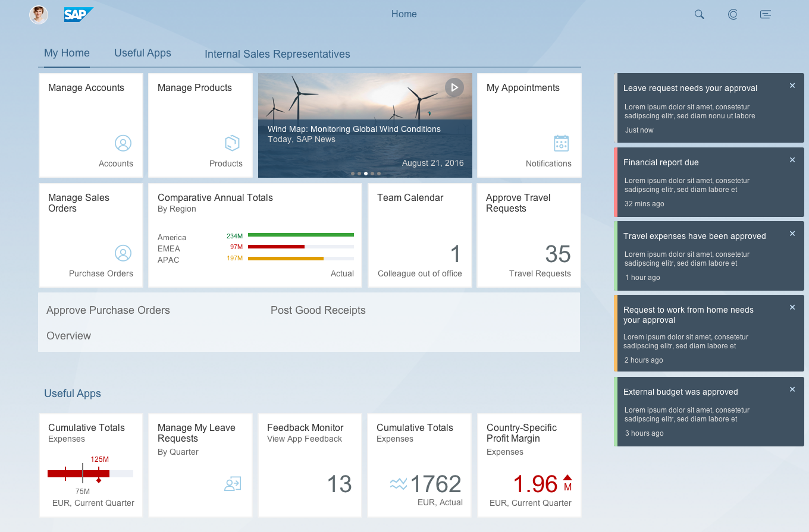Click the '32 mins ago' timestamp
Screen dimensions: 809x532
tap(644, 204)
